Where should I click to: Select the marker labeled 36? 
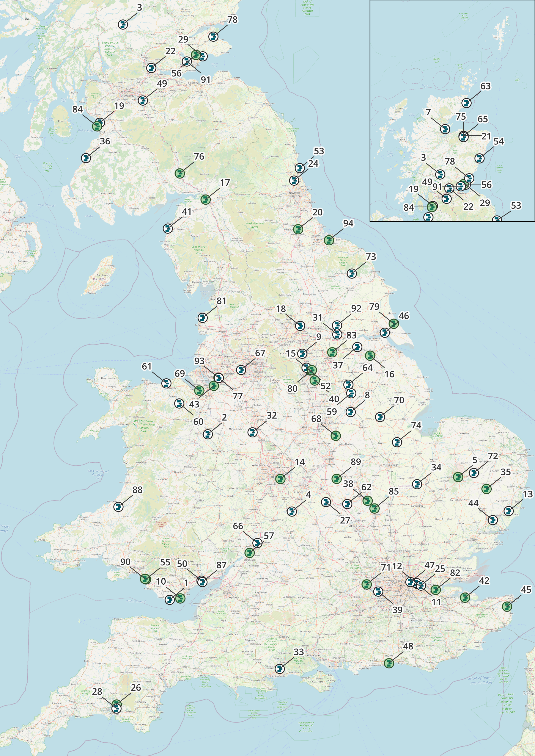86,158
